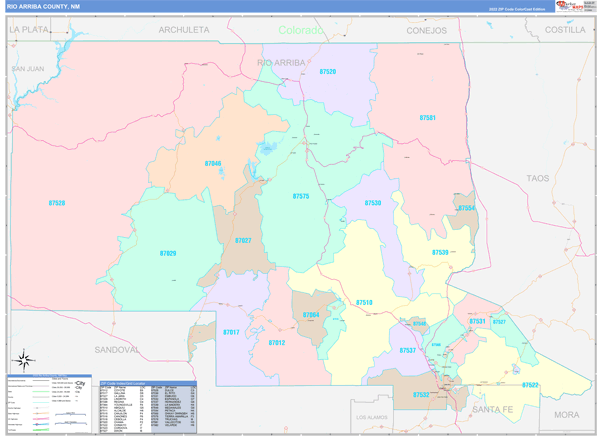Viewport: 600px width, 436px height.
Task: Click the map legend box
Action: click(x=47, y=404)
